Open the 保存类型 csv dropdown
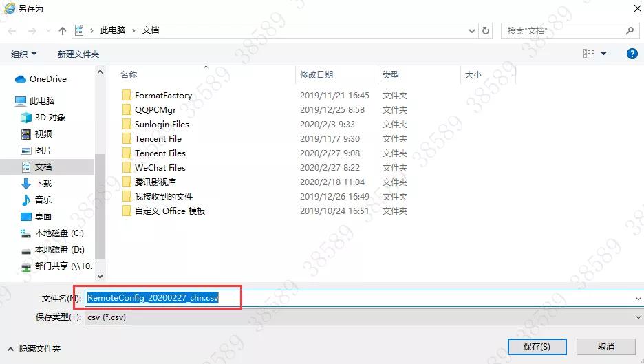644x364 pixels. [364, 317]
